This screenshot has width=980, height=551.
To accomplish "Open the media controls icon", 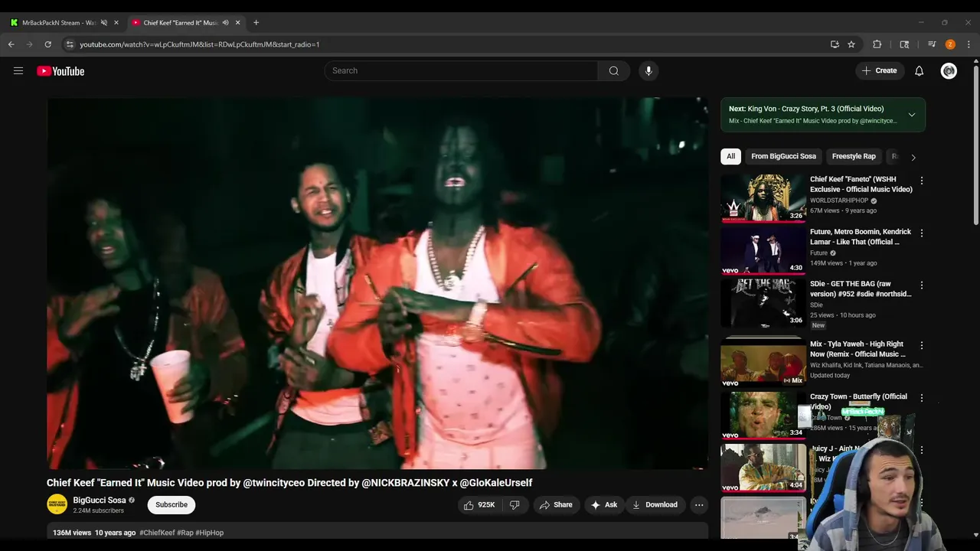I will pos(932,44).
